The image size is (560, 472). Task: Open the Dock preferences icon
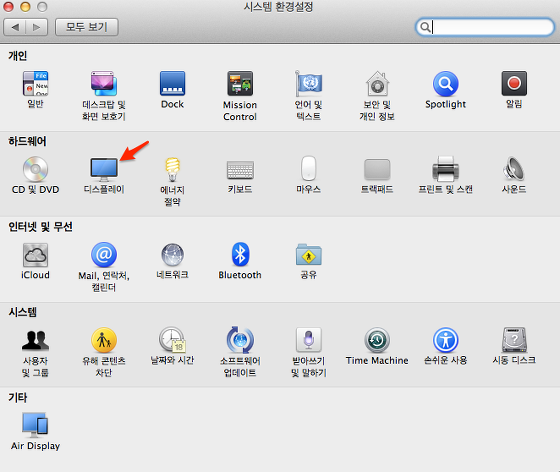point(172,84)
